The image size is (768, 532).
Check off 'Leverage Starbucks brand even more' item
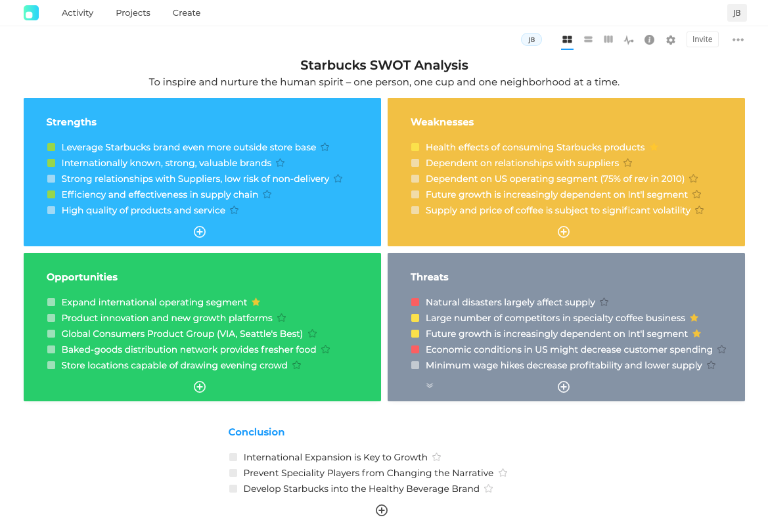coord(51,148)
